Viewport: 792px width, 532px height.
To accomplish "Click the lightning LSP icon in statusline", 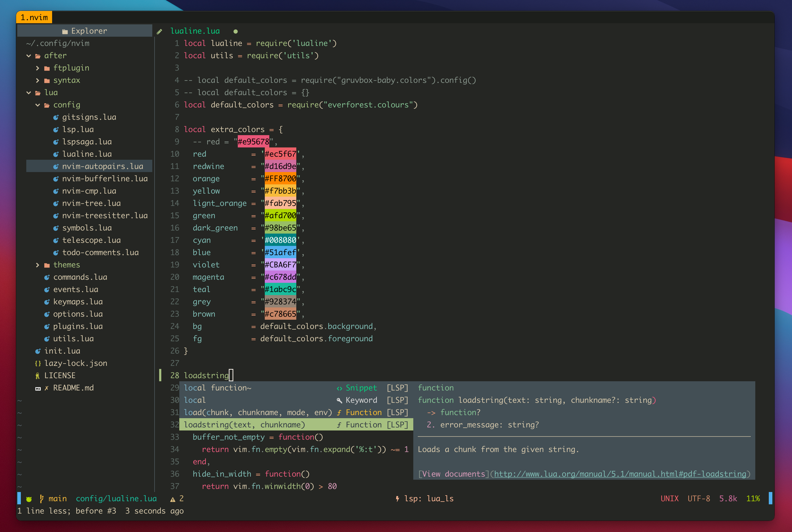I will tap(397, 498).
